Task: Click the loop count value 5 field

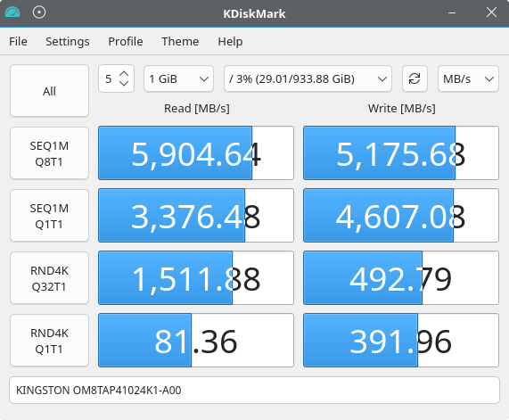Action: tap(109, 78)
